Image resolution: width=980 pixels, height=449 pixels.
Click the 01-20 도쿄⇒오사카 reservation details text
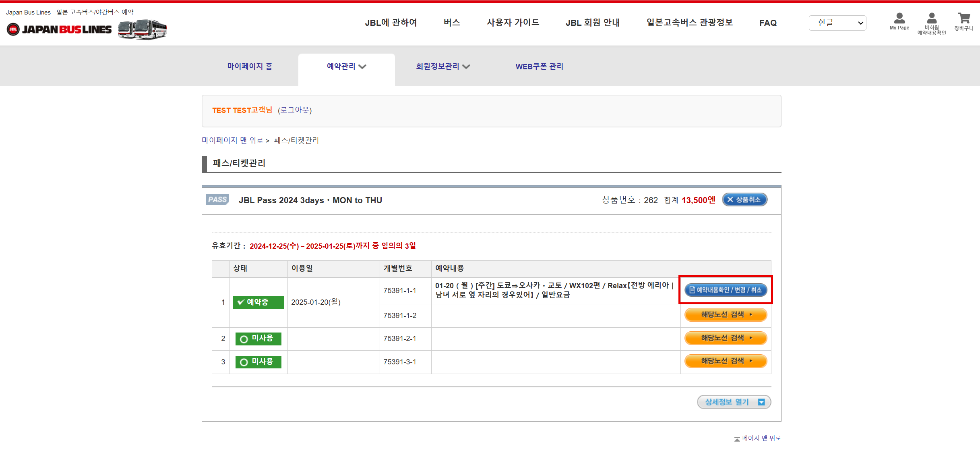point(554,290)
